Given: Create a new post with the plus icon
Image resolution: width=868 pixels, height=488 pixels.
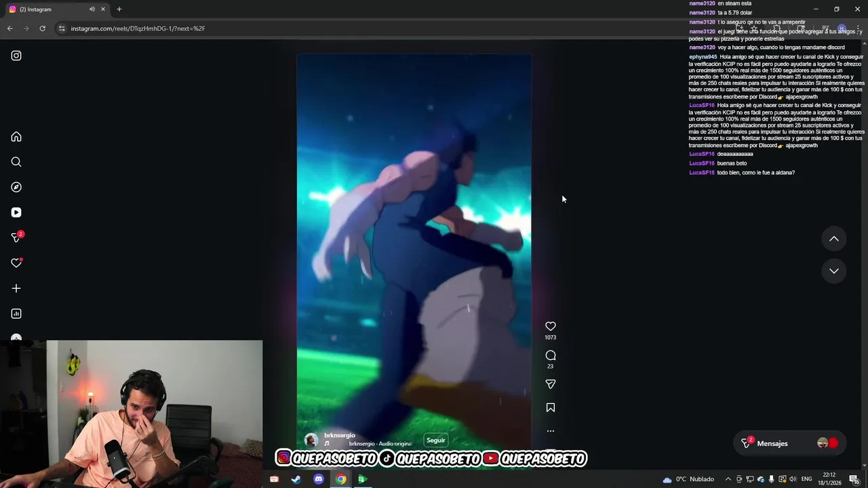Looking at the screenshot, I should [x=16, y=288].
